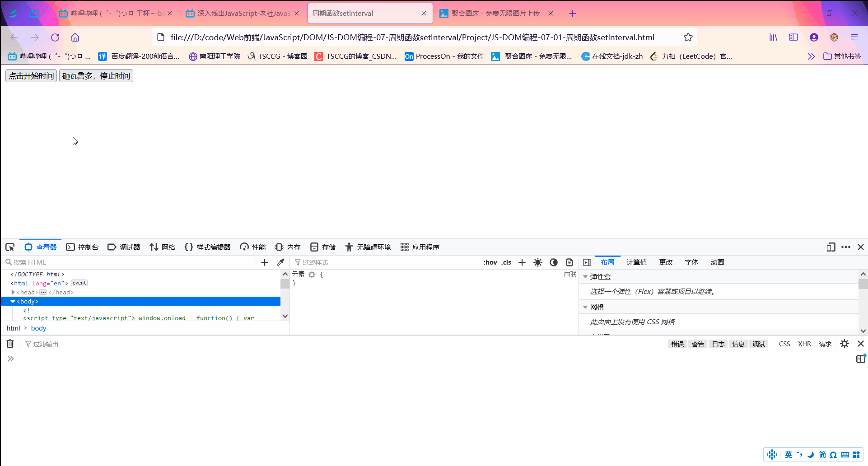Viewport: 868px width, 466px height.
Task: Toggle the :hov pseudo-class panel
Action: coord(490,262)
